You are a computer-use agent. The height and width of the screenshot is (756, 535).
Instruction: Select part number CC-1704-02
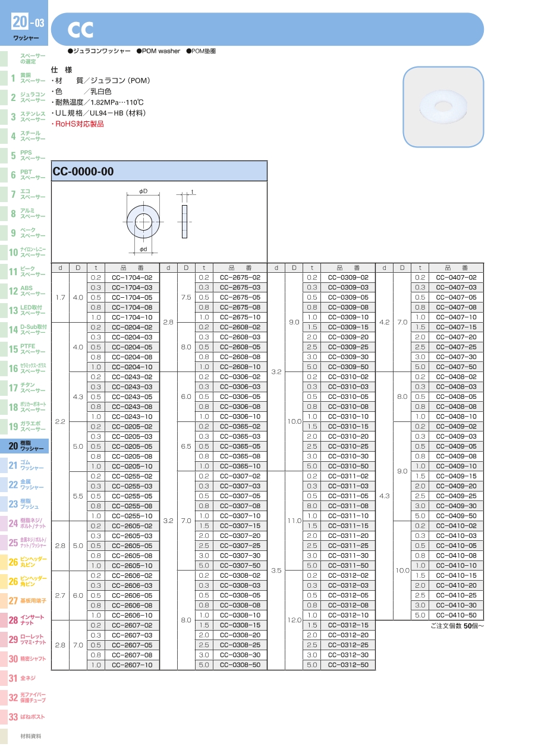132,278
